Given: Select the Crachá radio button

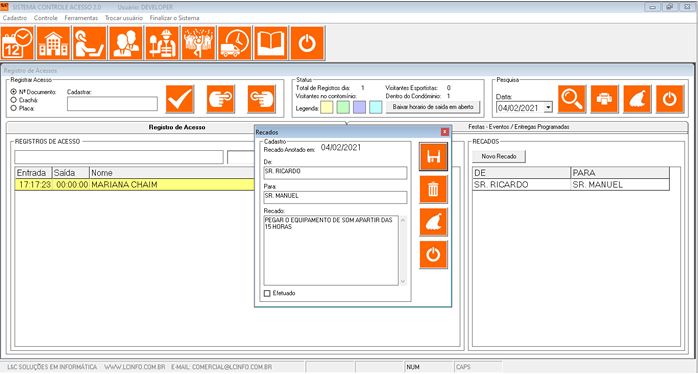Looking at the screenshot, I should (14, 100).
